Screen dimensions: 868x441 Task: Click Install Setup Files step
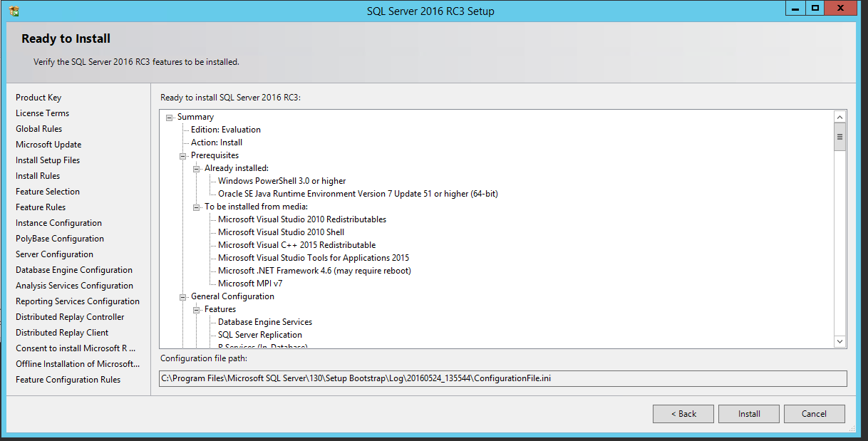coord(48,160)
